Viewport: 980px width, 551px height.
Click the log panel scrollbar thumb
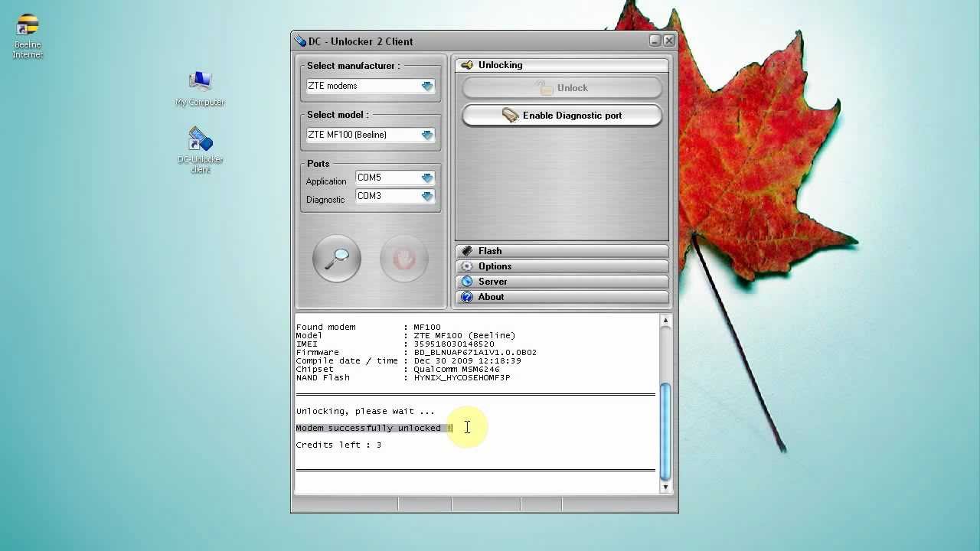tap(665, 431)
